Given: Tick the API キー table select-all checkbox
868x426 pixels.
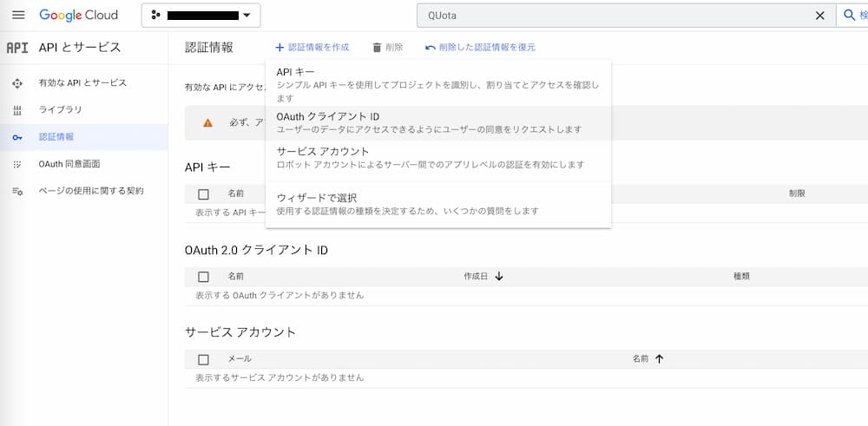Looking at the screenshot, I should click(203, 194).
